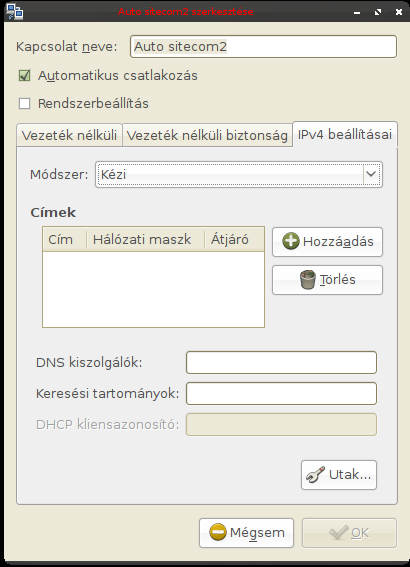Open the Módszer dropdown arrow

[x=371, y=174]
